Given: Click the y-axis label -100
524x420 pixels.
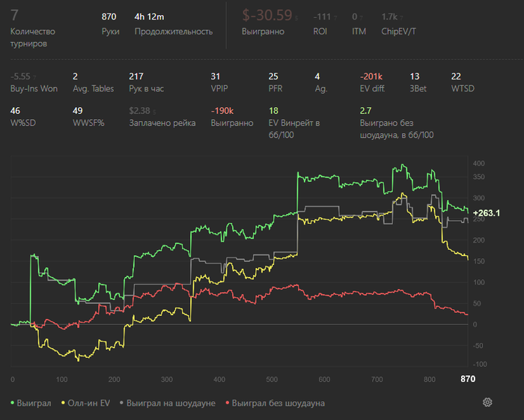Looking at the screenshot, I should (480, 364).
